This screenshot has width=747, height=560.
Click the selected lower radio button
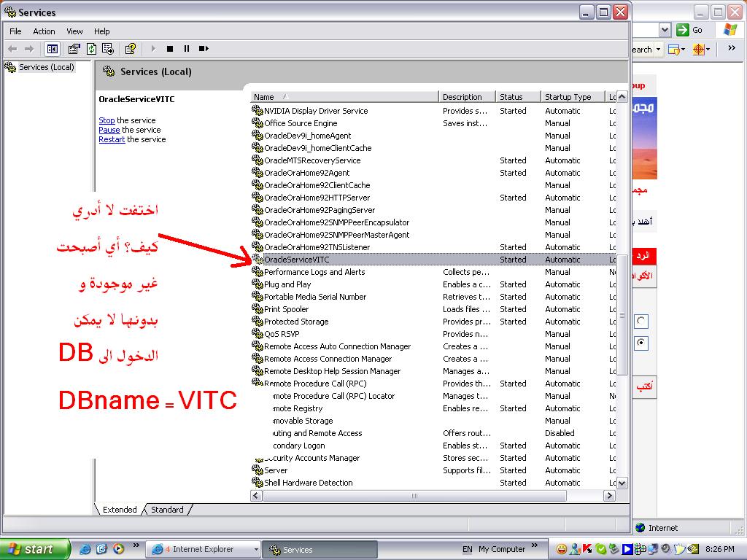pos(641,343)
